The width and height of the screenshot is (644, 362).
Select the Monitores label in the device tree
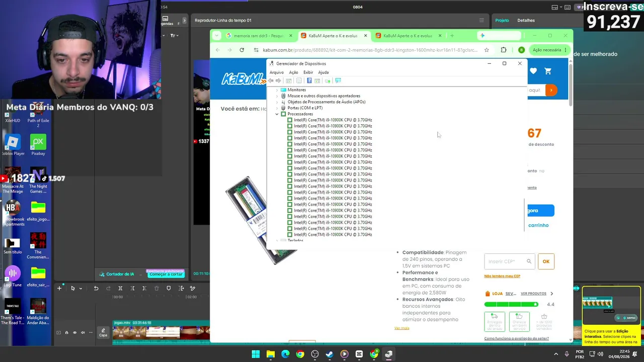(x=296, y=90)
